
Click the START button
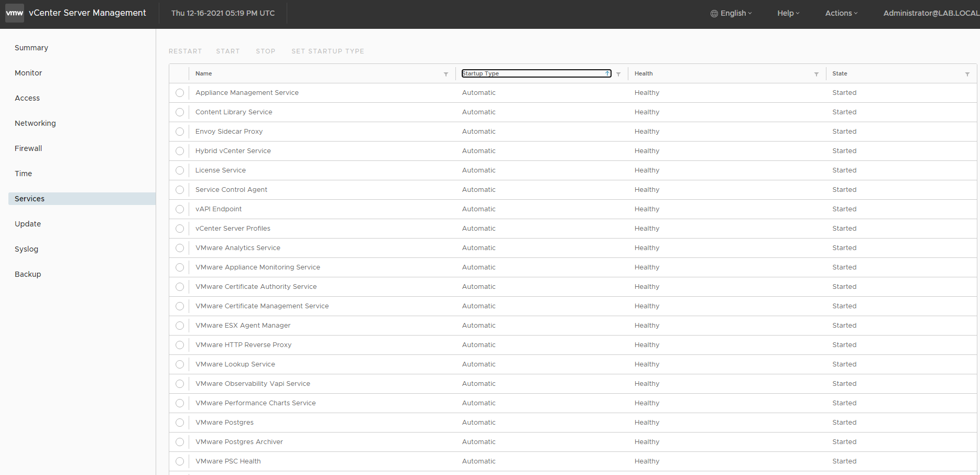point(228,51)
